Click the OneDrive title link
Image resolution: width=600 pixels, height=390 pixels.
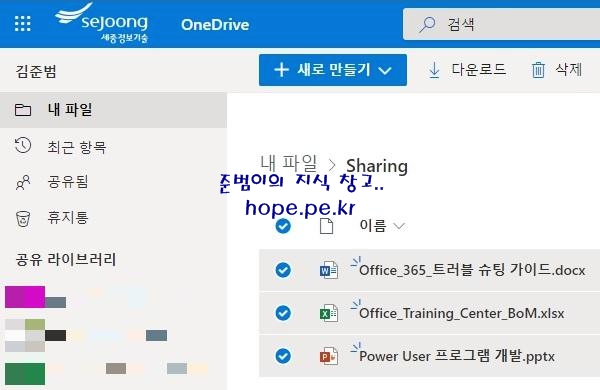click(x=215, y=25)
